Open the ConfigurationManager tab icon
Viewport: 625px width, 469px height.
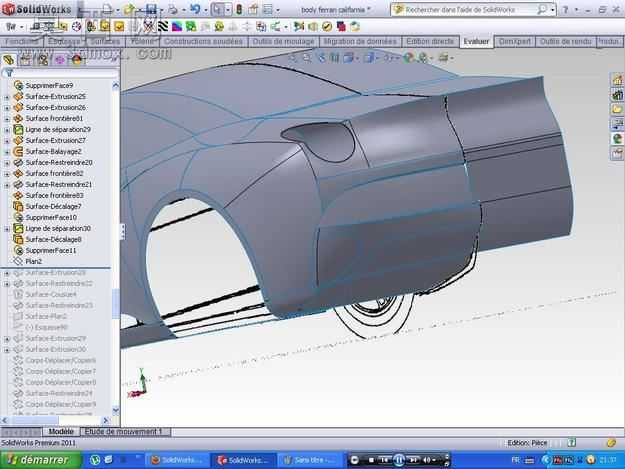click(x=43, y=60)
